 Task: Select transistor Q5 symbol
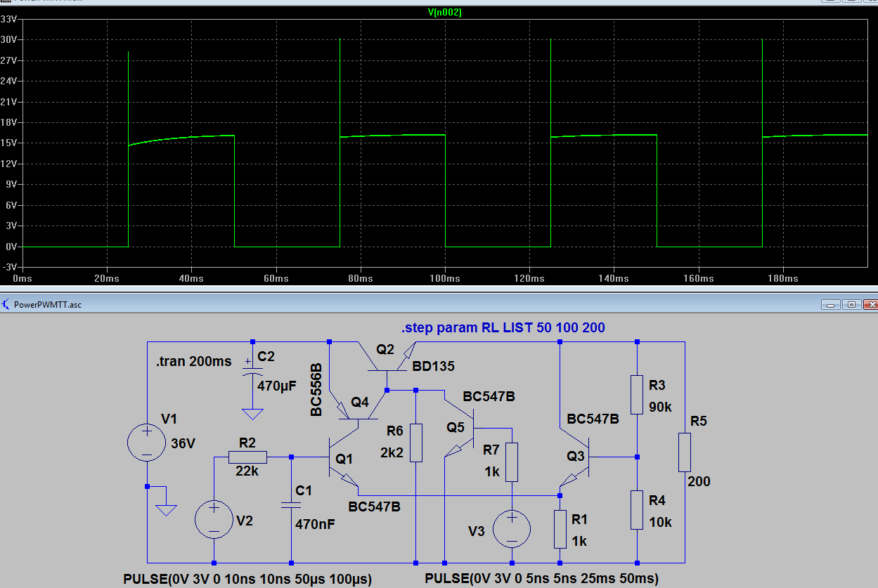pyautogui.click(x=460, y=429)
